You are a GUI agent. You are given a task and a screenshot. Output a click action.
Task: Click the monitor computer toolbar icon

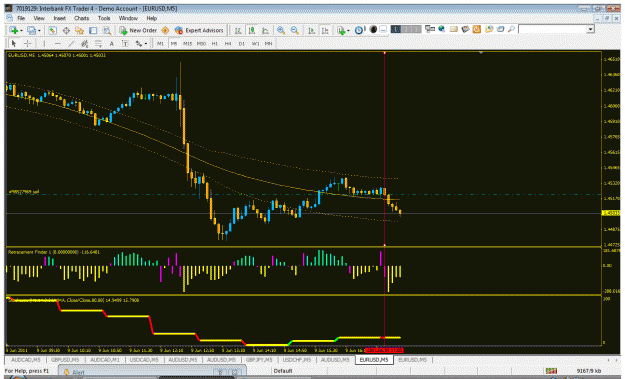[x=430, y=29]
